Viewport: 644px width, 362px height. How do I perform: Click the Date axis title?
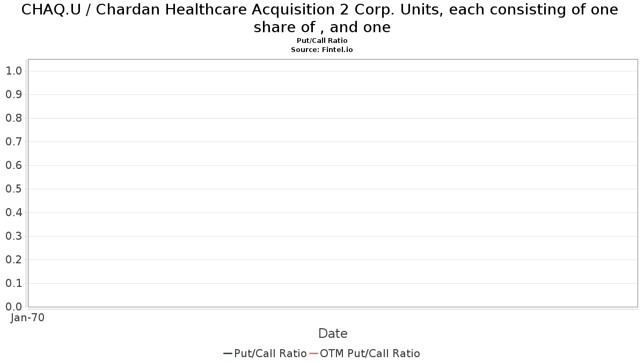333,334
